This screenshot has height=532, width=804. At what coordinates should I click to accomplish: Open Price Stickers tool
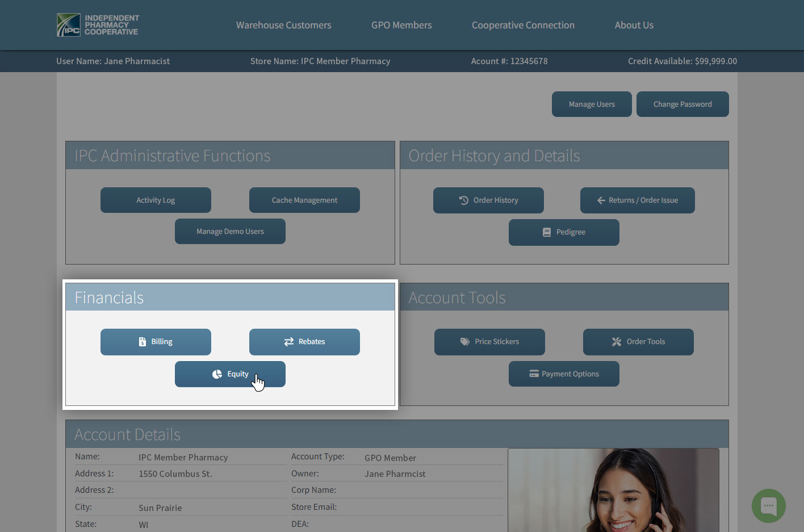(x=489, y=342)
